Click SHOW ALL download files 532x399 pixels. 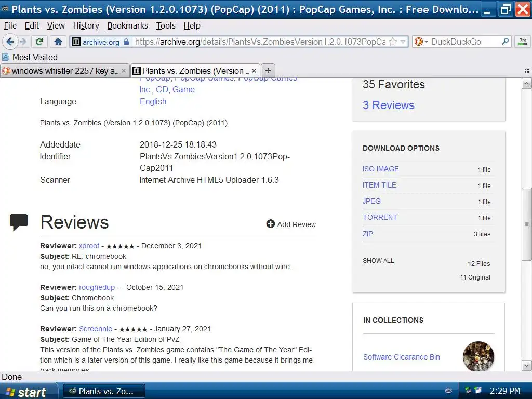[378, 261]
